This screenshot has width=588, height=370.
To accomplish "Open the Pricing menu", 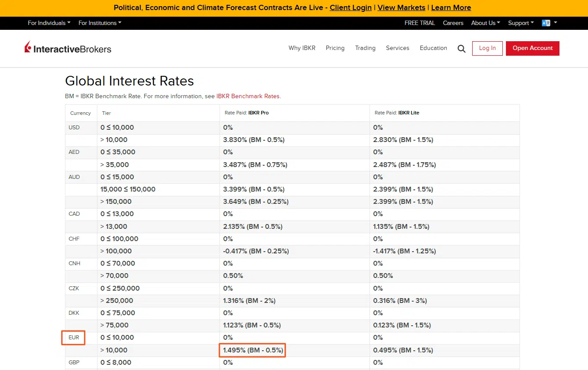I will click(x=335, y=48).
